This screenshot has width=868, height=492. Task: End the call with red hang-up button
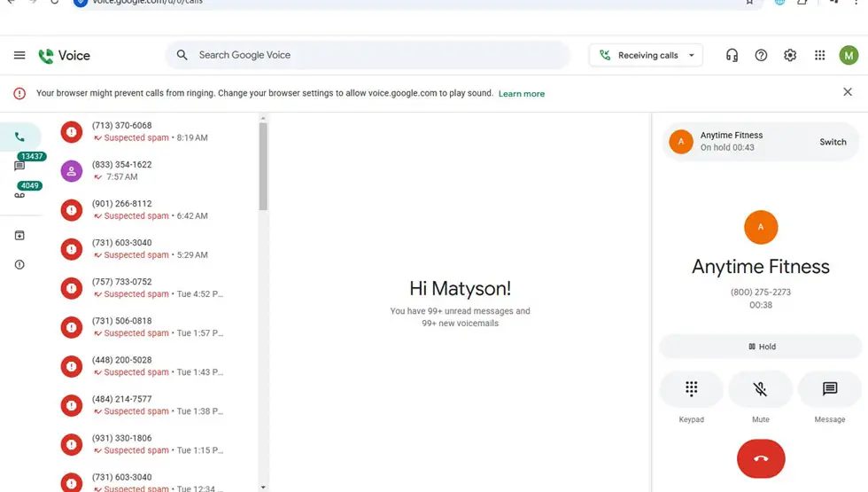[761, 459]
